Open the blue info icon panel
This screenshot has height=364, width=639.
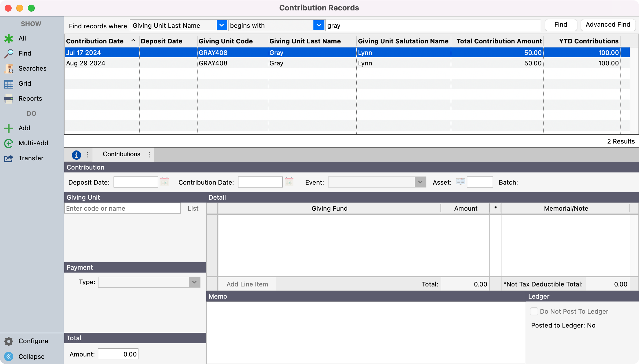click(x=76, y=155)
